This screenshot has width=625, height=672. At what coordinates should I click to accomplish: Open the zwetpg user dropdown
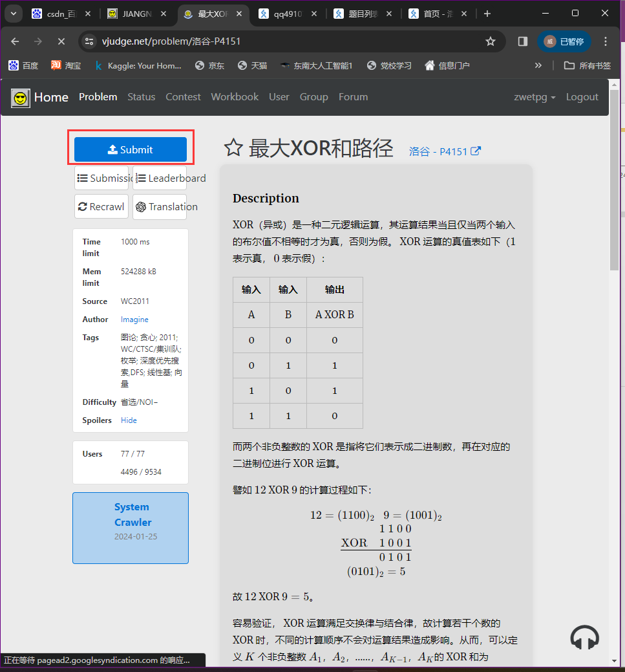tap(535, 97)
